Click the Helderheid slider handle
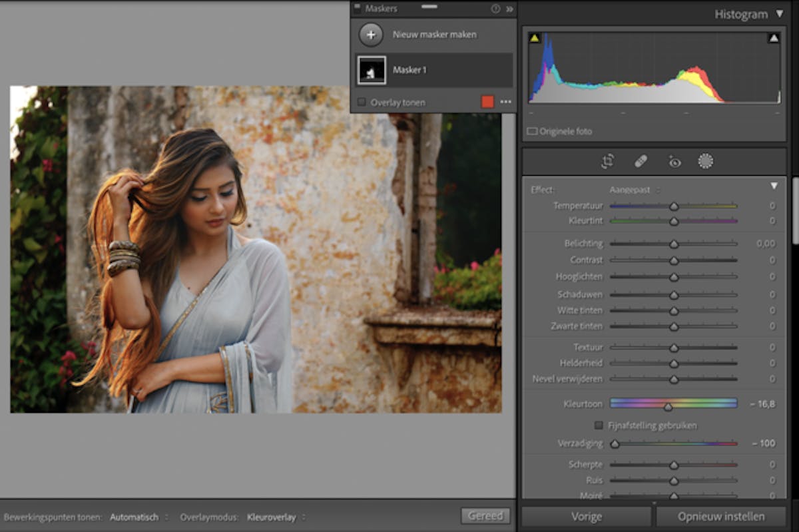The width and height of the screenshot is (799, 532). (674, 364)
